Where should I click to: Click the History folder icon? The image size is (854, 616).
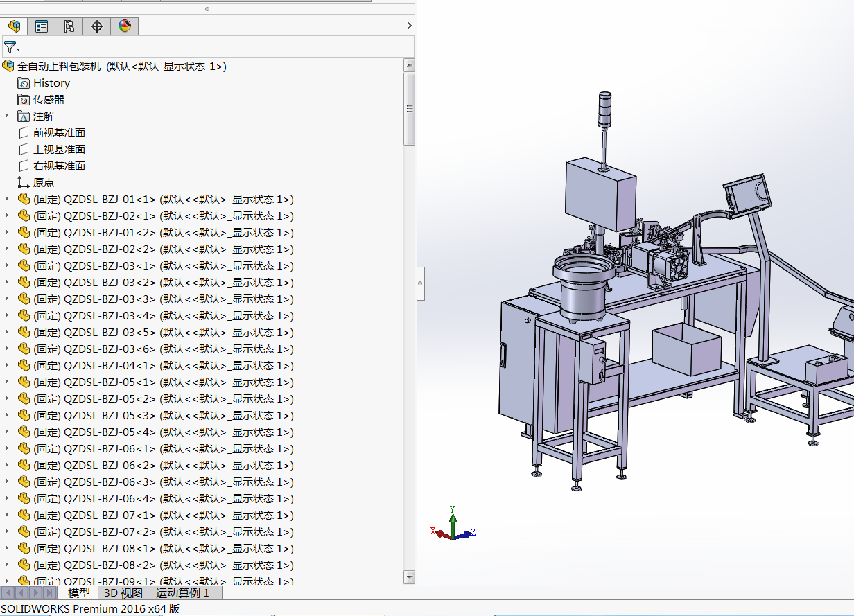24,83
